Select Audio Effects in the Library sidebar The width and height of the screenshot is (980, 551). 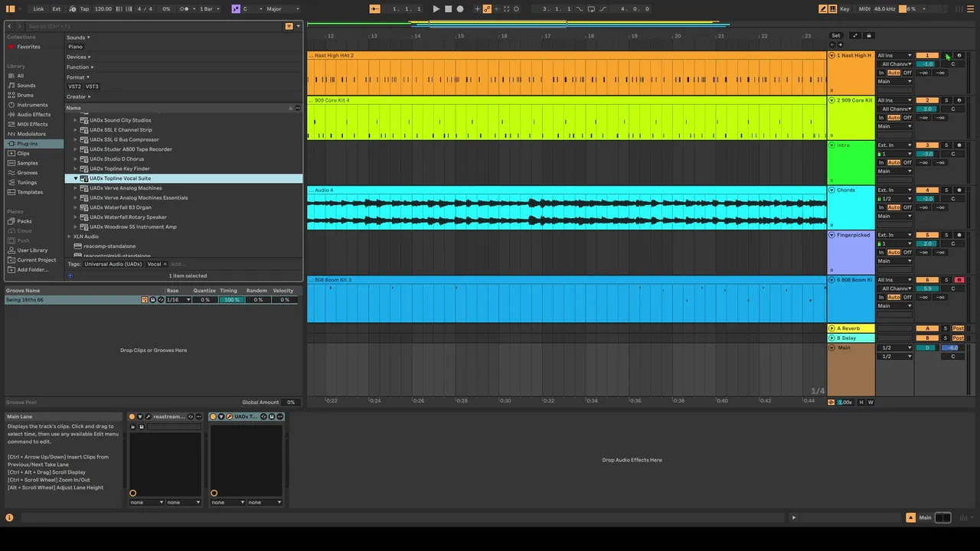(34, 115)
